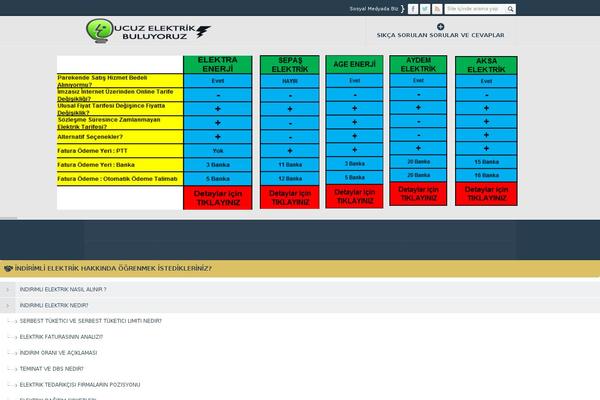Viewport: 600px width, 400px height.
Task: Click the plus icon above Sıkça Sorulan Sorular
Action: (x=440, y=26)
